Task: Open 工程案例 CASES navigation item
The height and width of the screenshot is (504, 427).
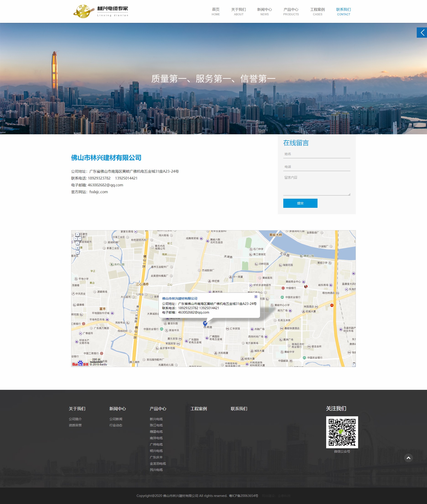Action: 317,11
